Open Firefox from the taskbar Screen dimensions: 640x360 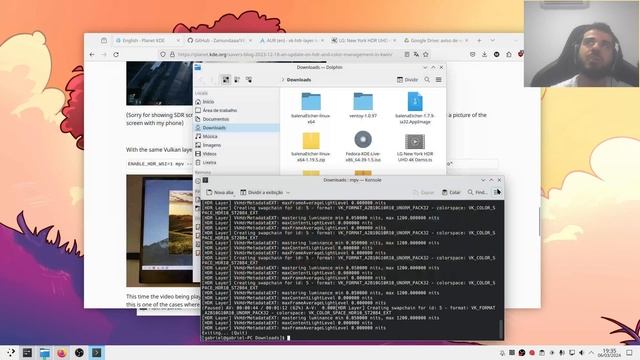[62, 352]
